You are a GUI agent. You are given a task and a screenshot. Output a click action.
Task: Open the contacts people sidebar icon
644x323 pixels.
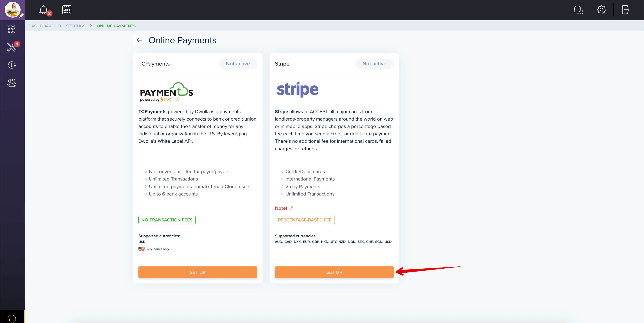12,83
